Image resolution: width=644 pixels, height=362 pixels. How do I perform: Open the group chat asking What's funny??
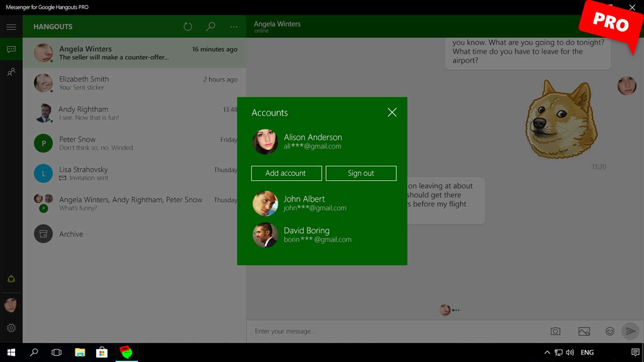pos(134,203)
